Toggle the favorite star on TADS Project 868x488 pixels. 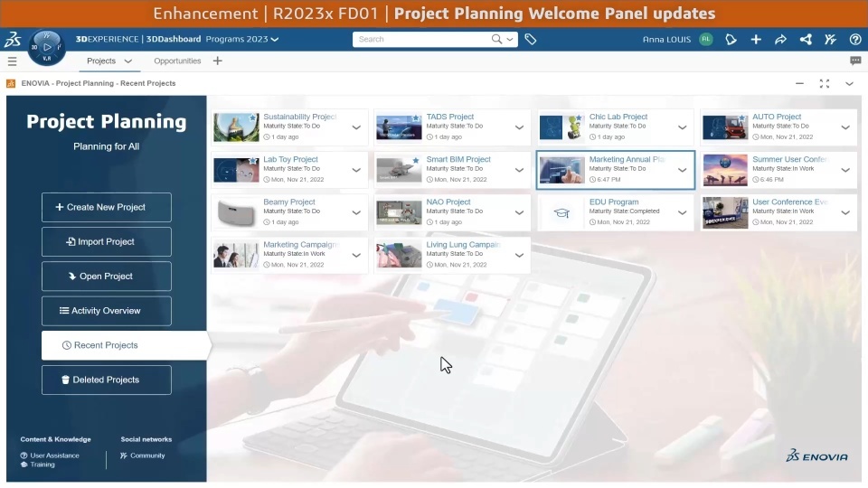(416, 117)
